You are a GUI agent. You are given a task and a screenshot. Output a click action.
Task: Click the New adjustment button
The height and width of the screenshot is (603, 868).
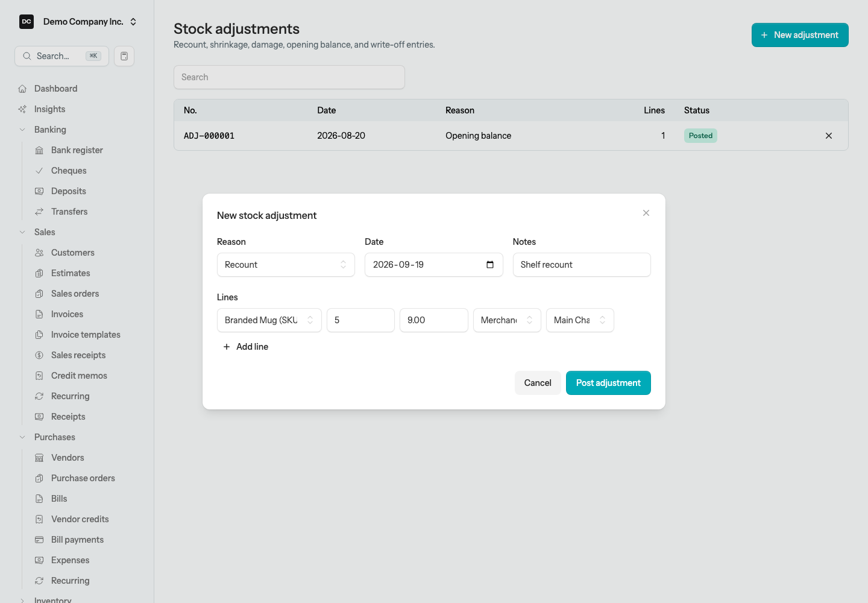pos(800,35)
